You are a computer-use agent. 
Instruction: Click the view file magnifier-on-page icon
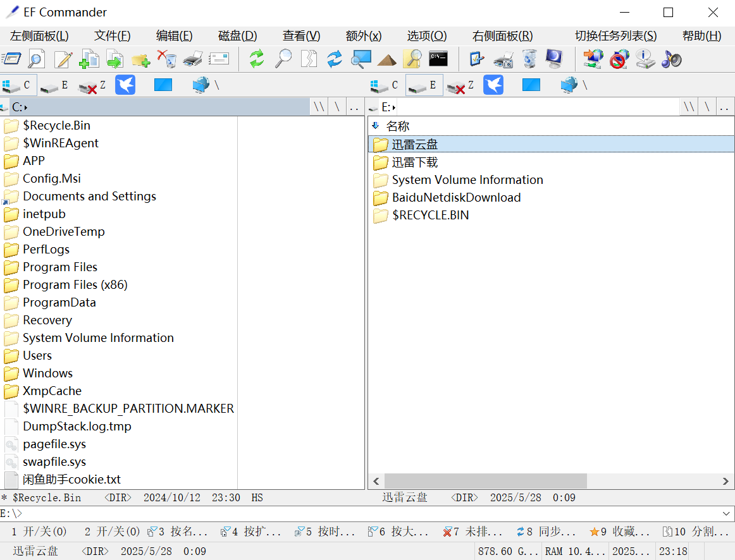pos(37,59)
